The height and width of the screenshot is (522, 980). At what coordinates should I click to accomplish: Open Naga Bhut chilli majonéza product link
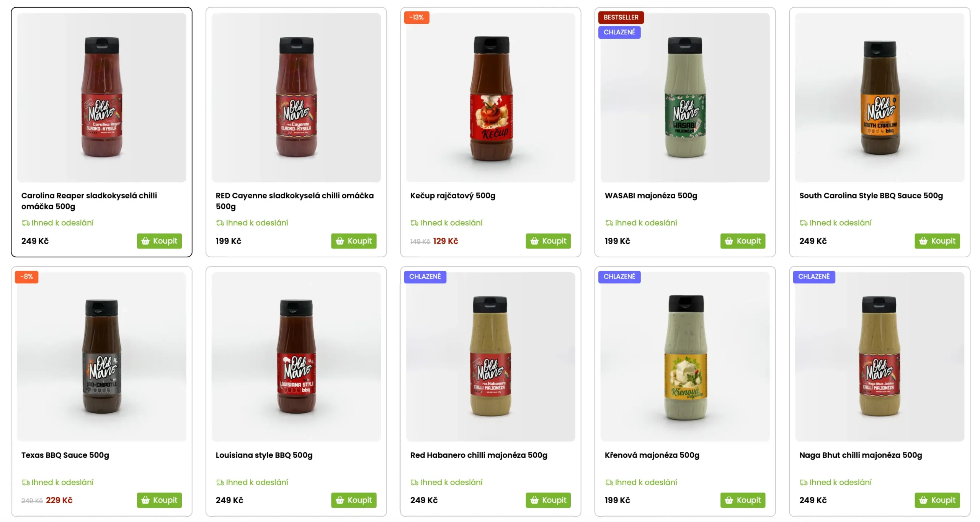(x=860, y=455)
